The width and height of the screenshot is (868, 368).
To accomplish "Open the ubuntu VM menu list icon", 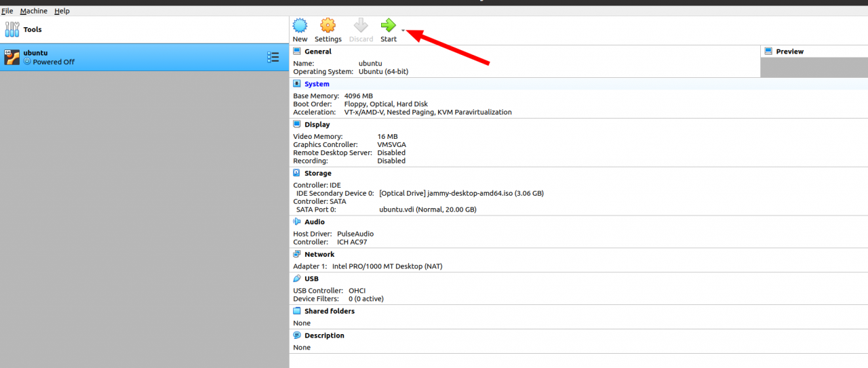I will (x=273, y=58).
